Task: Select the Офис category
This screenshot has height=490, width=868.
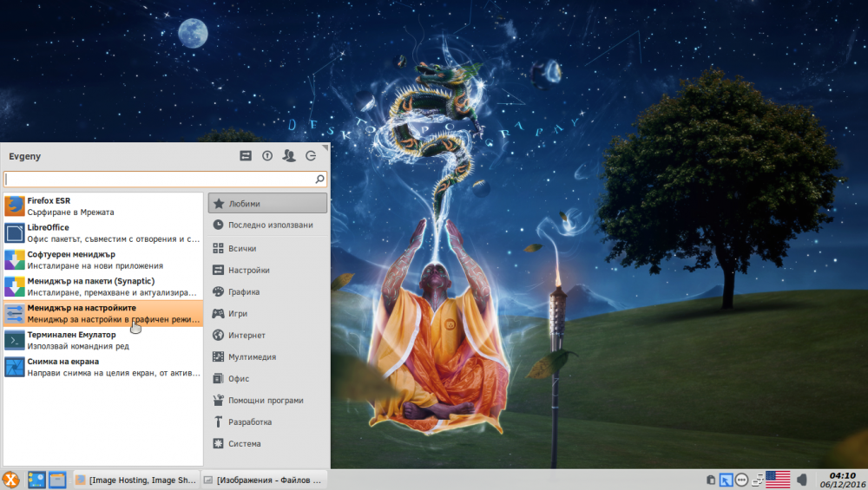Action: (267, 379)
